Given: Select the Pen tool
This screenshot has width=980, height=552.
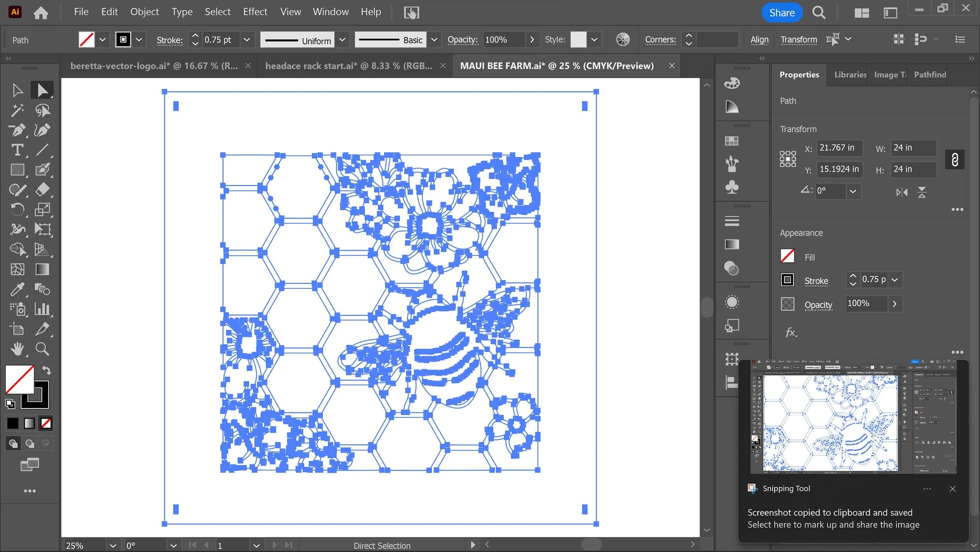Looking at the screenshot, I should (17, 130).
